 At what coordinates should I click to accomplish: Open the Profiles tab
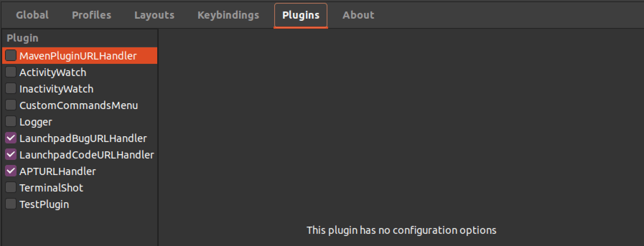(92, 15)
